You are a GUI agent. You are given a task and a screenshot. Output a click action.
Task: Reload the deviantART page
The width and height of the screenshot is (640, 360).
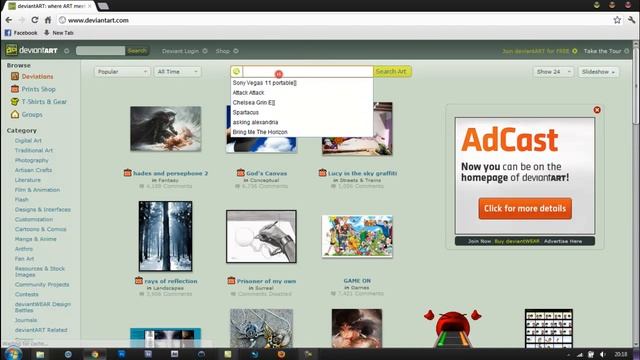35,20
